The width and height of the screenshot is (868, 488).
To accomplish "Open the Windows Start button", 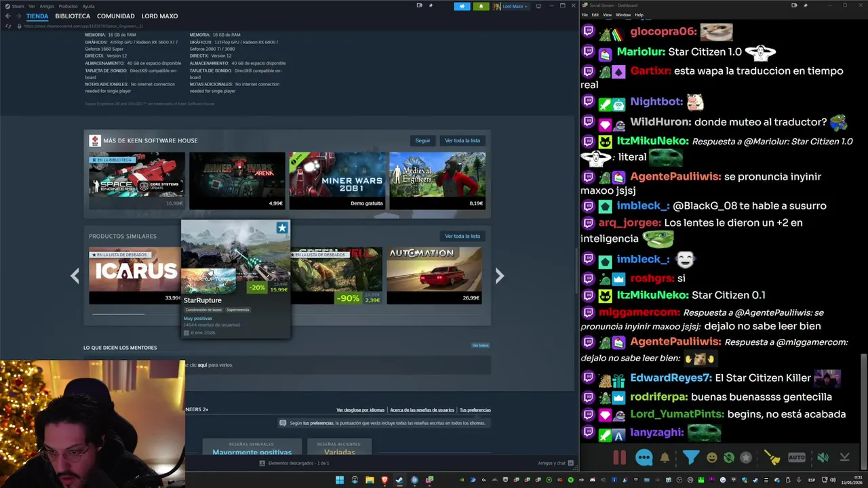I will pos(340,480).
